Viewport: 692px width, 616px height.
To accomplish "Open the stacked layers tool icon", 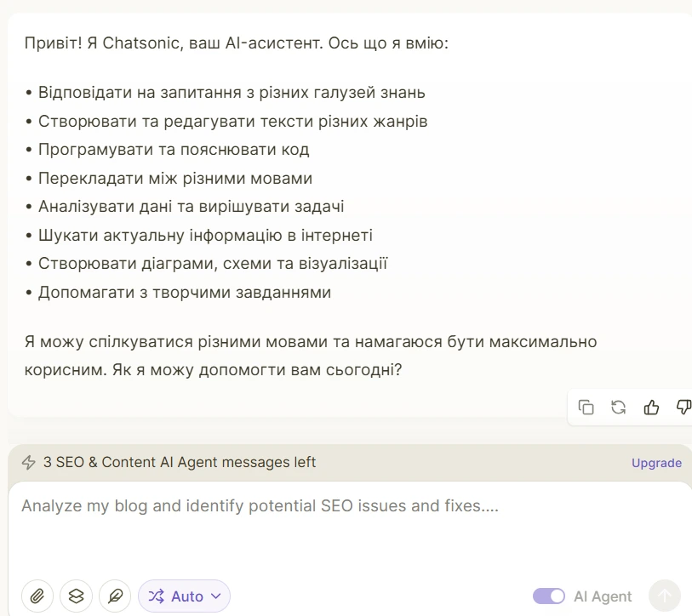I will tap(77, 596).
